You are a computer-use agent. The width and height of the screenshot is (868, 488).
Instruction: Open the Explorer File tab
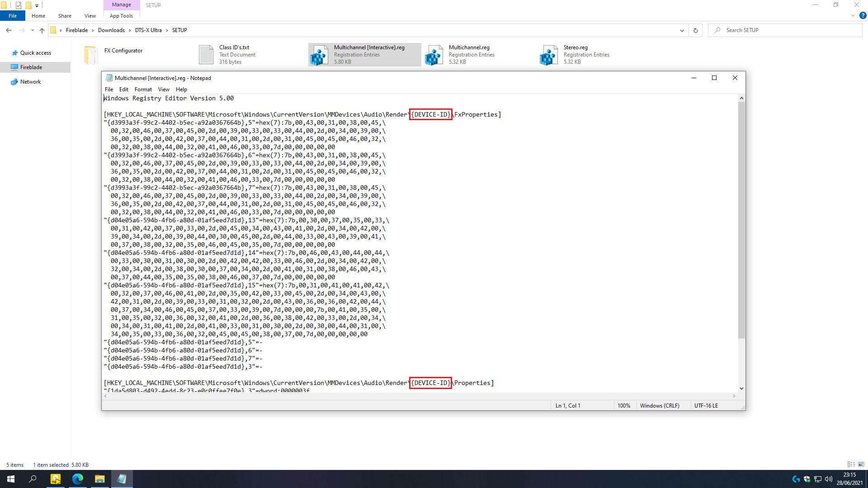pos(13,16)
